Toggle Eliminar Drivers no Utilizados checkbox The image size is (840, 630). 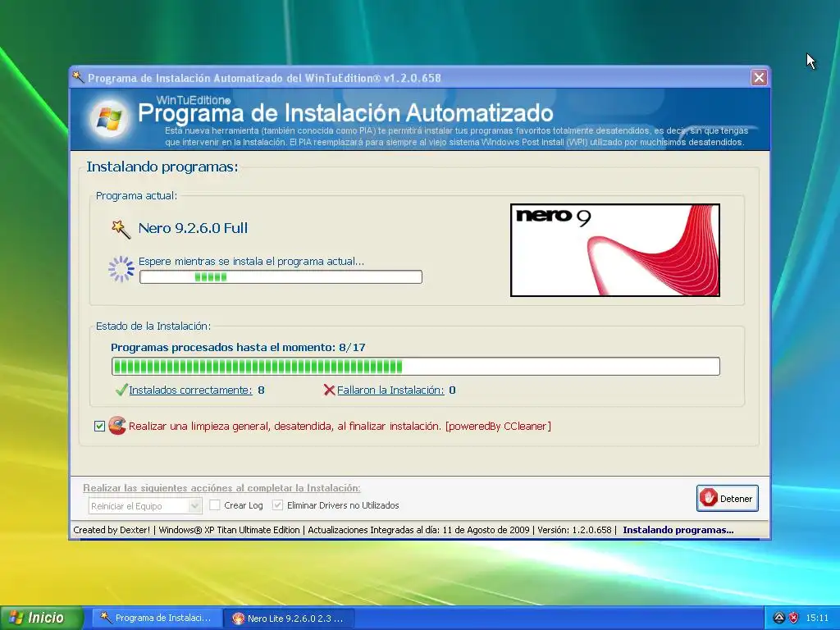(x=277, y=504)
